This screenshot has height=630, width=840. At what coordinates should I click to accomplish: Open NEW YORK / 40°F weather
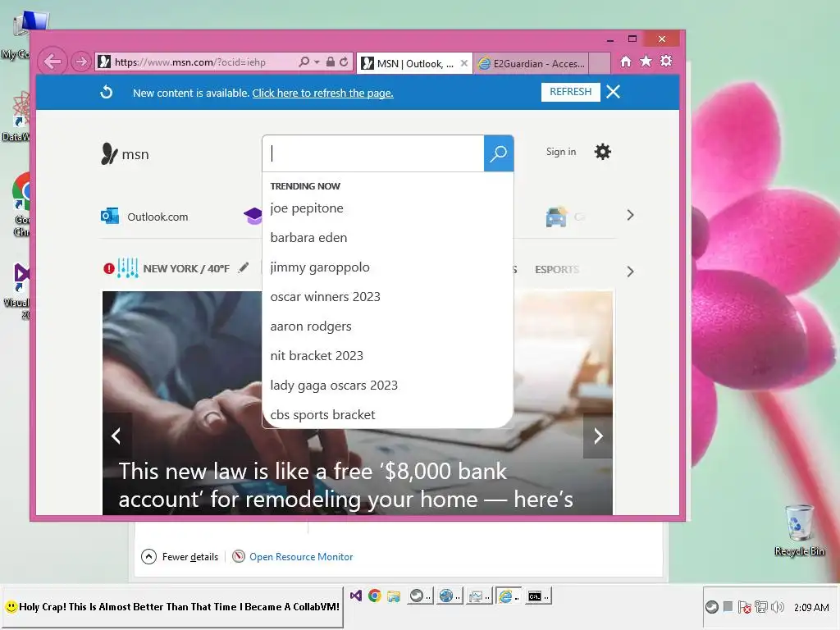point(186,268)
